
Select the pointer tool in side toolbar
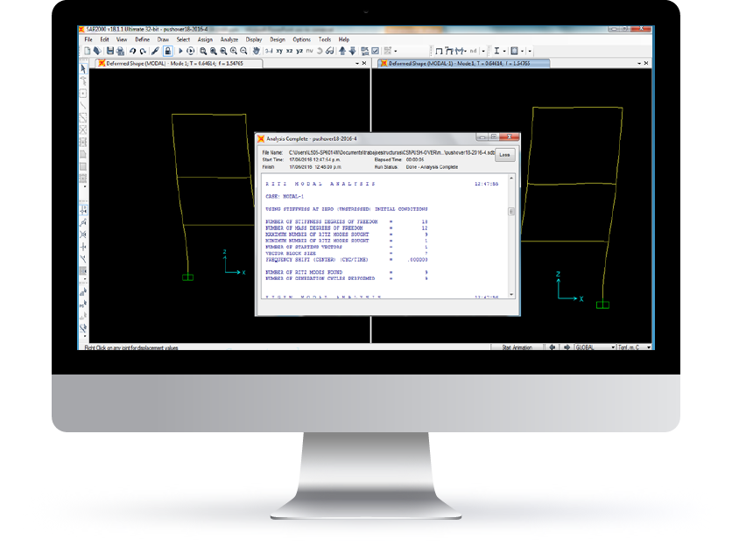[x=83, y=68]
